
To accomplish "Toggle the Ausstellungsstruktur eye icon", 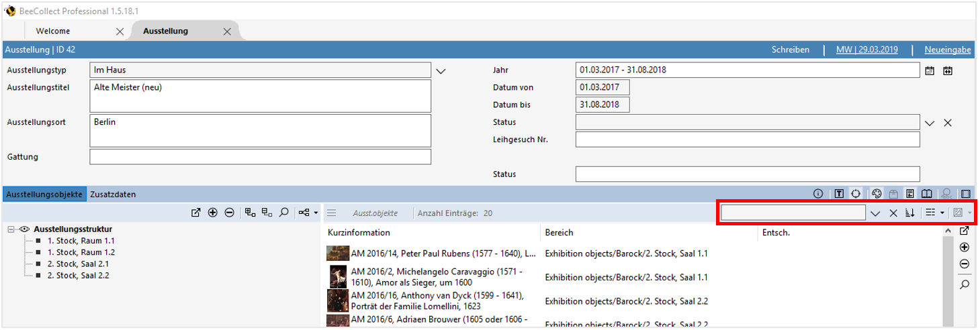I will click(25, 229).
